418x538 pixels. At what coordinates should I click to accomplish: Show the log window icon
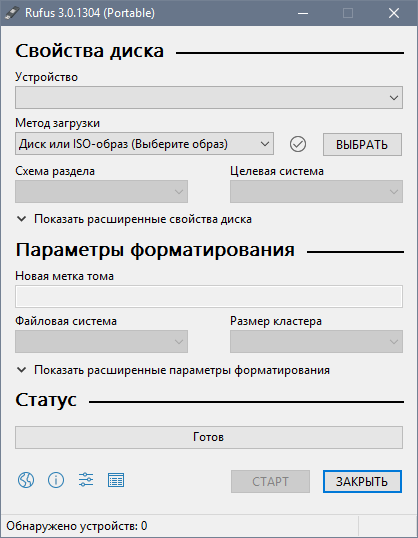[x=116, y=480]
